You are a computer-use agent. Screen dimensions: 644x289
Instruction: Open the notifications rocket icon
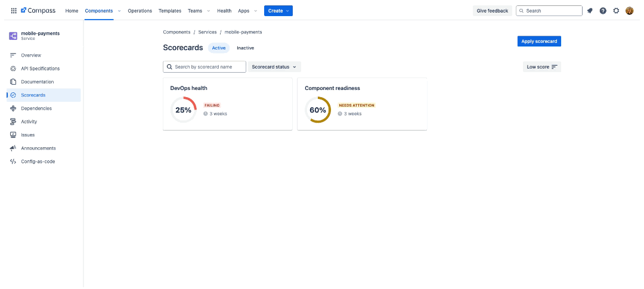coord(590,11)
